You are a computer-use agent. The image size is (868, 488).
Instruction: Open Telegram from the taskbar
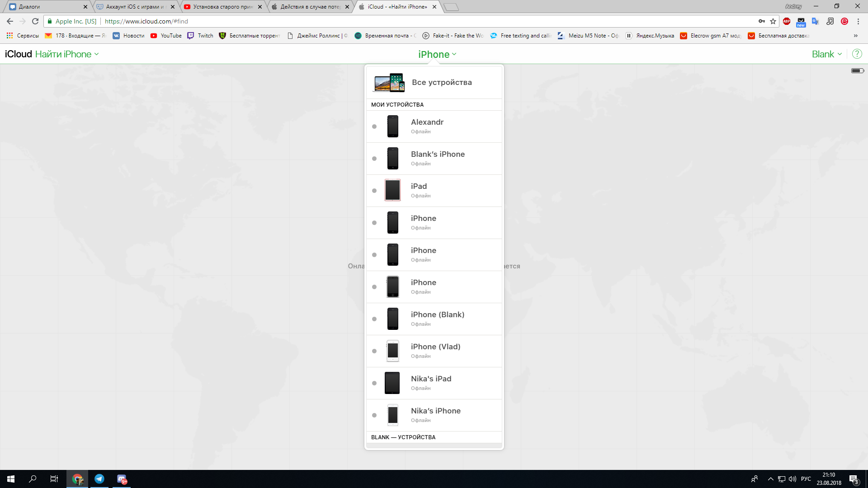(99, 479)
